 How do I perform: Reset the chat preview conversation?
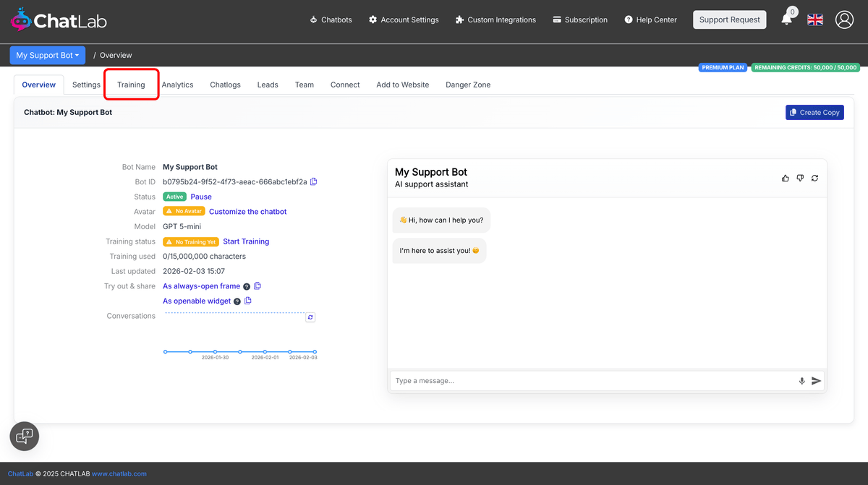tap(815, 178)
